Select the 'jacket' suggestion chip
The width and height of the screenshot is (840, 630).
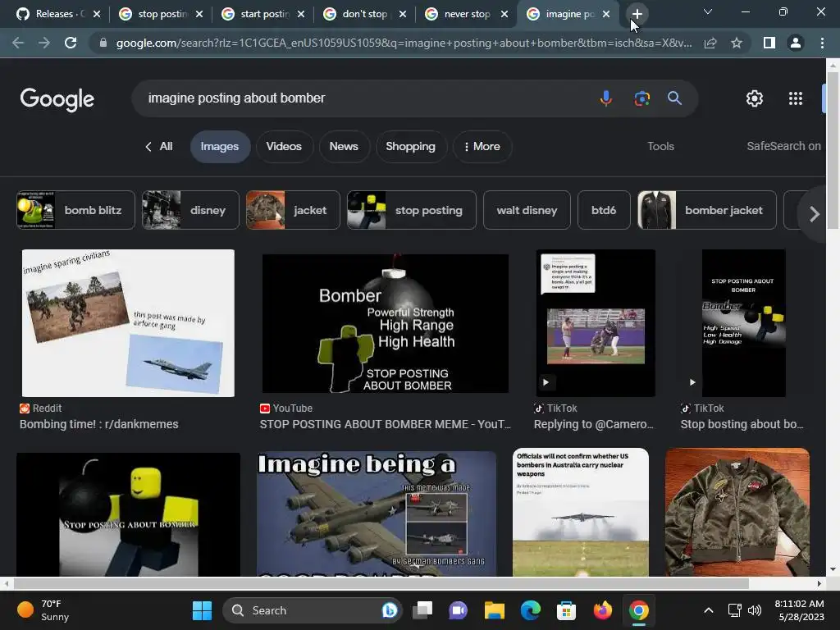(293, 210)
